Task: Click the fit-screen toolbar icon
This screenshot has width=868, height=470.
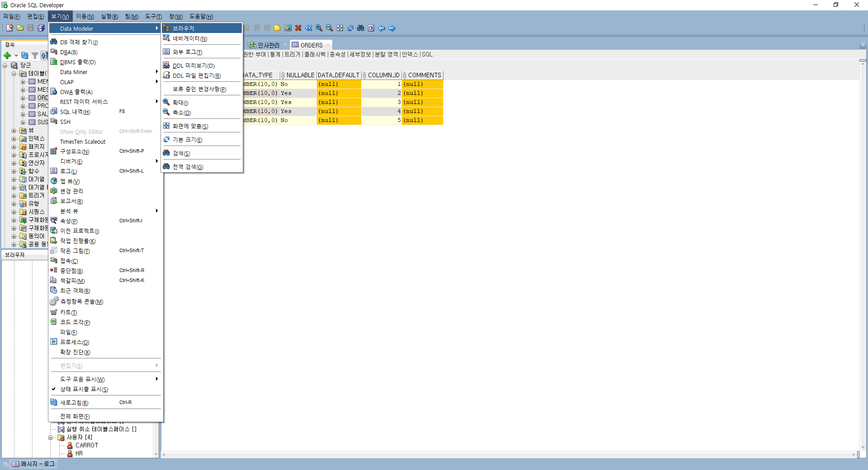Action: tap(340, 28)
